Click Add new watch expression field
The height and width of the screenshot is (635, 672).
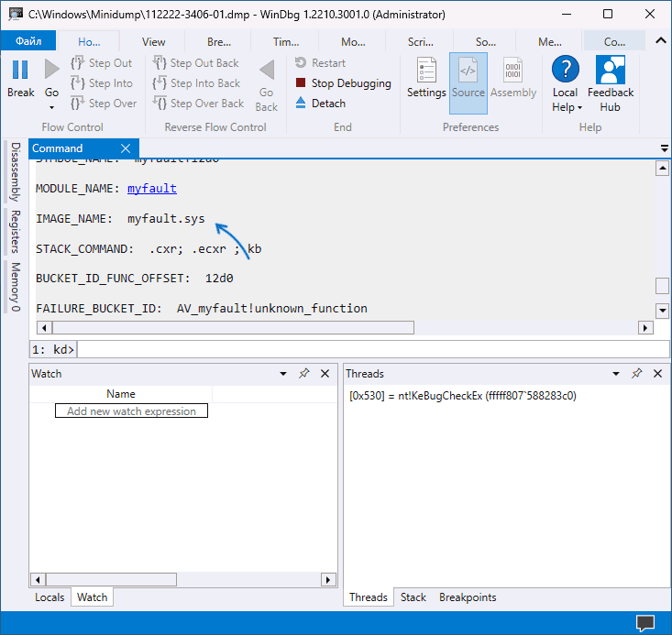coord(131,411)
